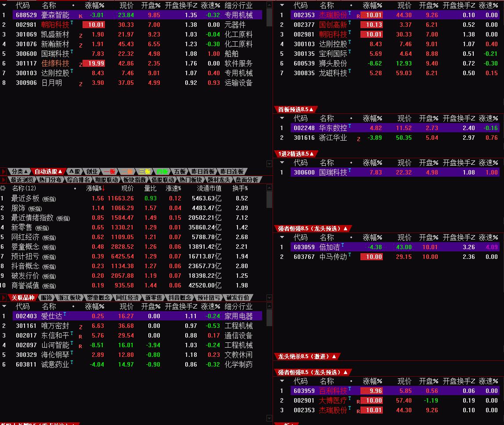Click the red arrow before the 关联品种 tab row

click(4, 298)
